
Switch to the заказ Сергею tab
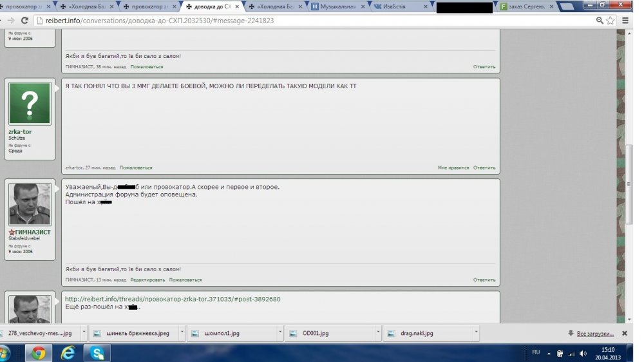(526, 6)
